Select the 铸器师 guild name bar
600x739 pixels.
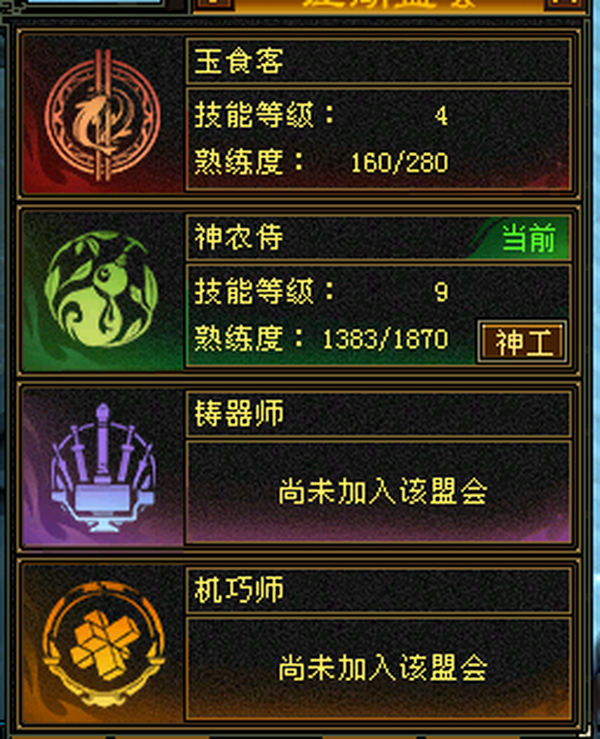(x=378, y=413)
